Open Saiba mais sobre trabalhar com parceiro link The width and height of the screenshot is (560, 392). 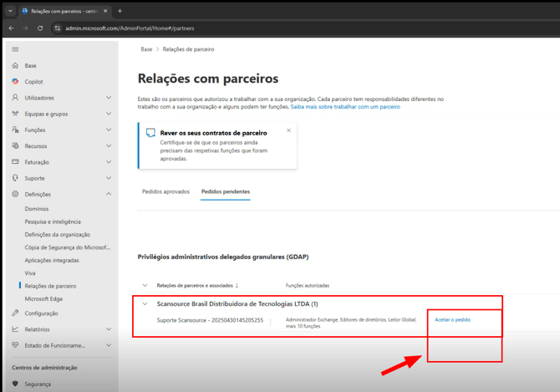[345, 107]
